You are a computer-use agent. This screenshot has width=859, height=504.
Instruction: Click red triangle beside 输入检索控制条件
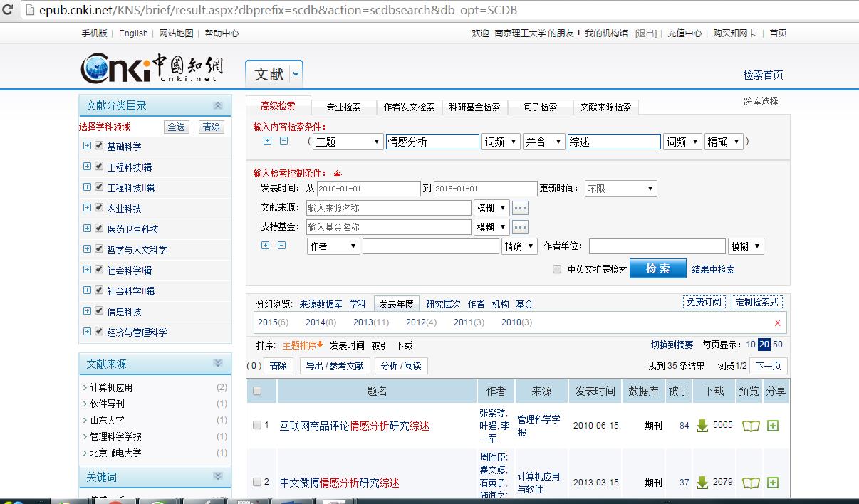click(x=337, y=173)
